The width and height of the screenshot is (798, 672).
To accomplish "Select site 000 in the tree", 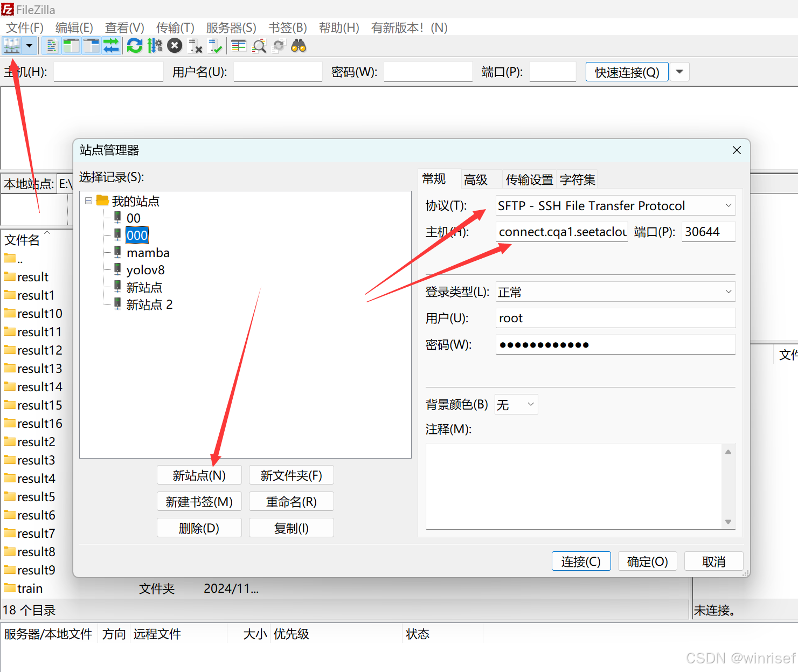I will coord(137,235).
